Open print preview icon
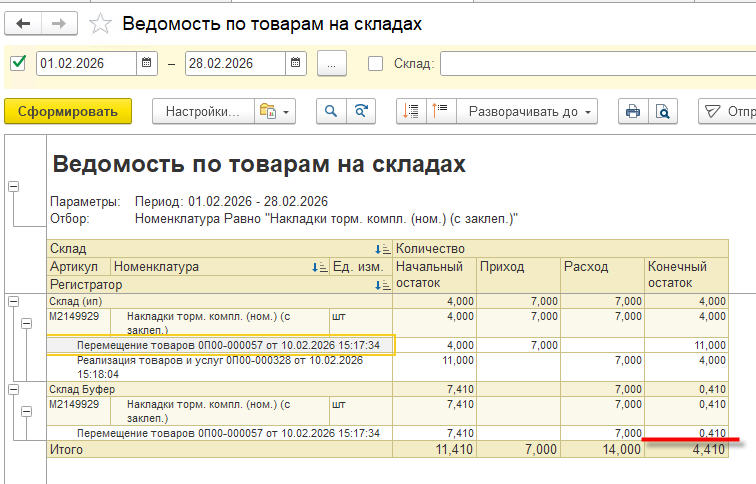This screenshot has width=756, height=484. point(662,111)
